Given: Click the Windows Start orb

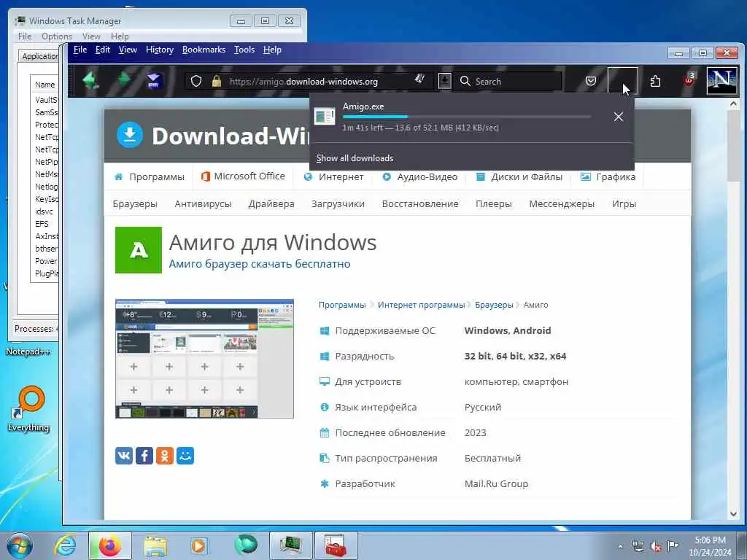Looking at the screenshot, I should [19, 545].
